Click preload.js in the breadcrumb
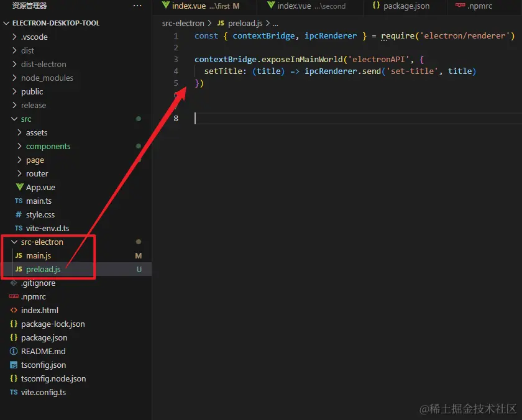522x420 pixels. [245, 23]
